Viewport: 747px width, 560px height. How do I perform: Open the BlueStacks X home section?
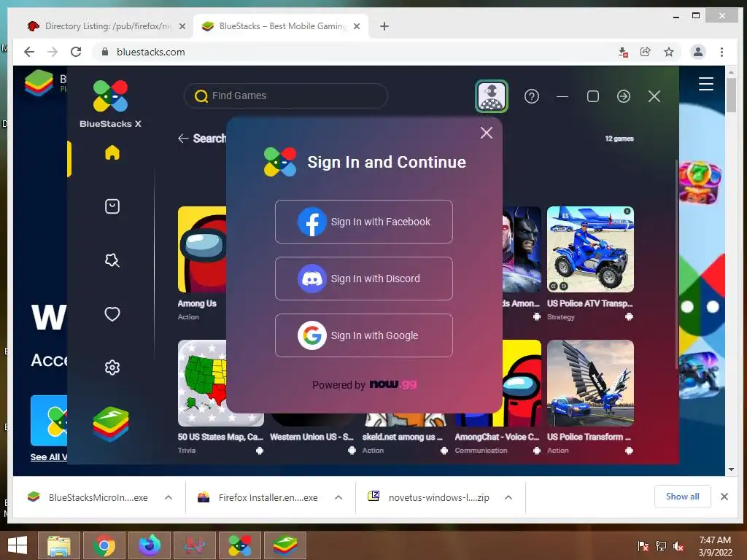112,153
